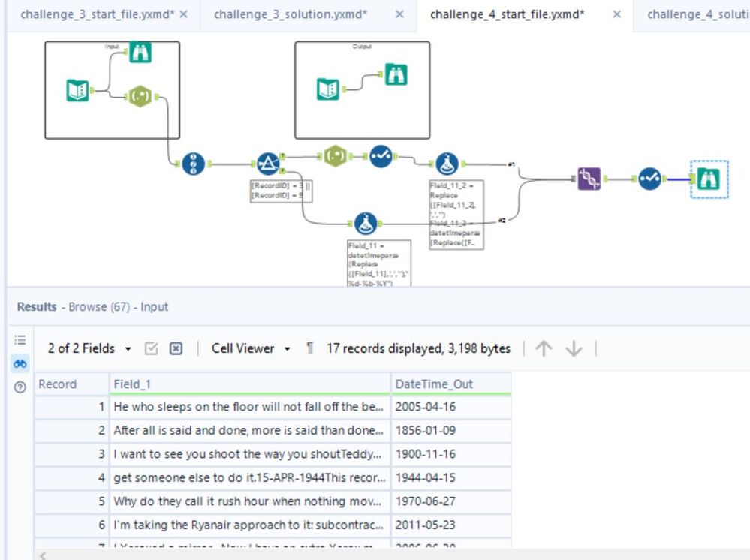This screenshot has height=560, width=750.
Task: Open the 2 of 2 Fields dropdown
Action: point(89,348)
